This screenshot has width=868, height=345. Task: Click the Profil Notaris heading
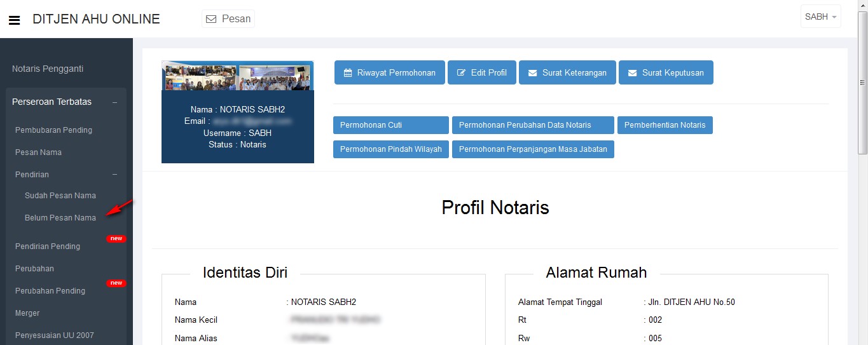(495, 207)
